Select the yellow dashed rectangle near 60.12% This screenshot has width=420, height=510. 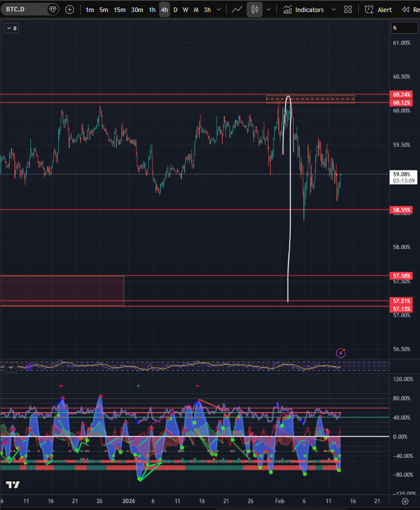[x=310, y=99]
